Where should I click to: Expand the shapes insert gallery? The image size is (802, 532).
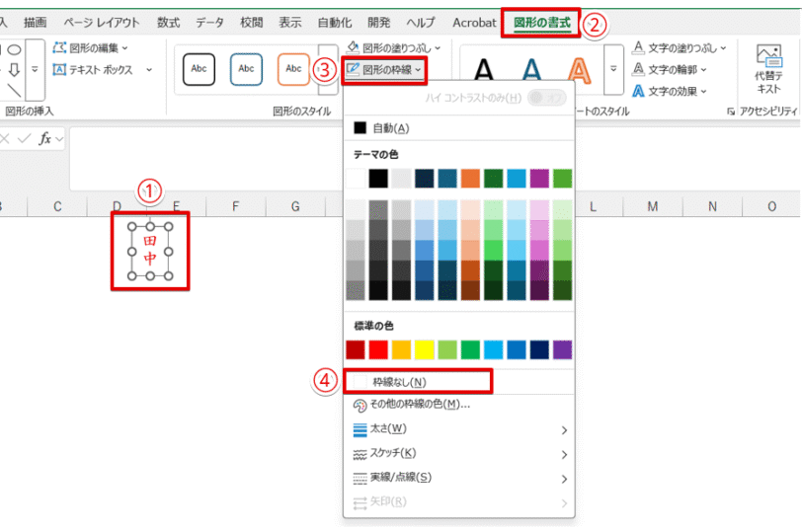pyautogui.click(x=35, y=69)
